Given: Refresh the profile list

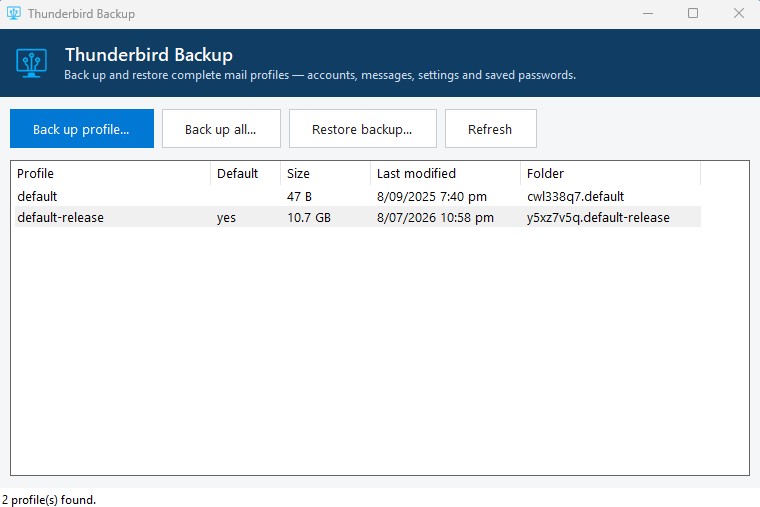Looking at the screenshot, I should pos(491,128).
